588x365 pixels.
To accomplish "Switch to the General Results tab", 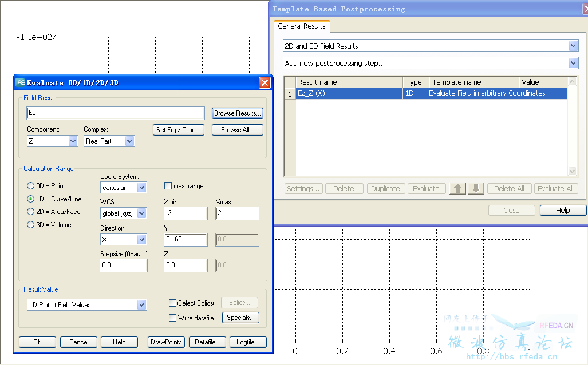I will (302, 26).
